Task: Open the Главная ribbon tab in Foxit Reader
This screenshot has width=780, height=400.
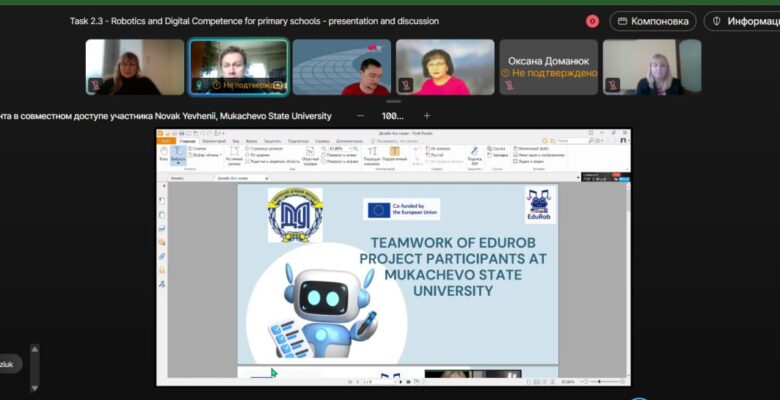Action: point(187,141)
